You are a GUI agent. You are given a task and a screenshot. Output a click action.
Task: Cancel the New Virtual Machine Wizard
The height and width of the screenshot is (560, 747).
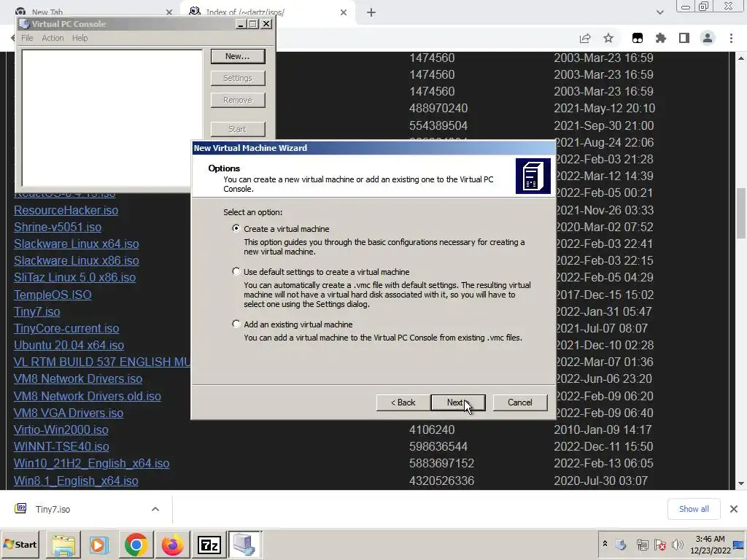pyautogui.click(x=519, y=402)
